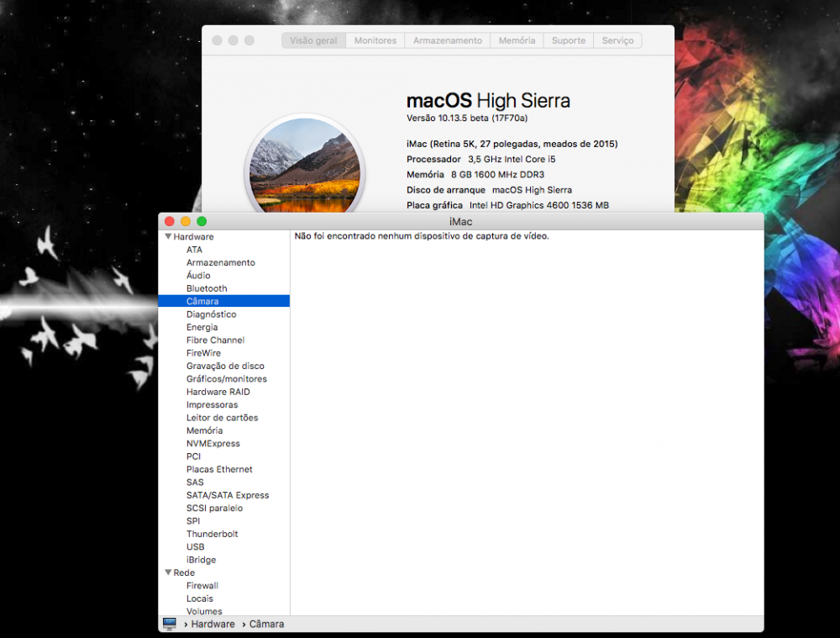This screenshot has width=840, height=638.
Task: Select the Serviço tab
Action: [617, 40]
